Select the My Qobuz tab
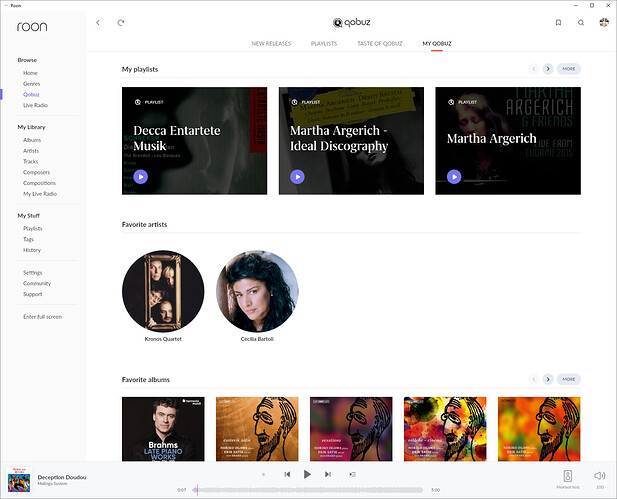This screenshot has height=499, width=617. tap(437, 44)
